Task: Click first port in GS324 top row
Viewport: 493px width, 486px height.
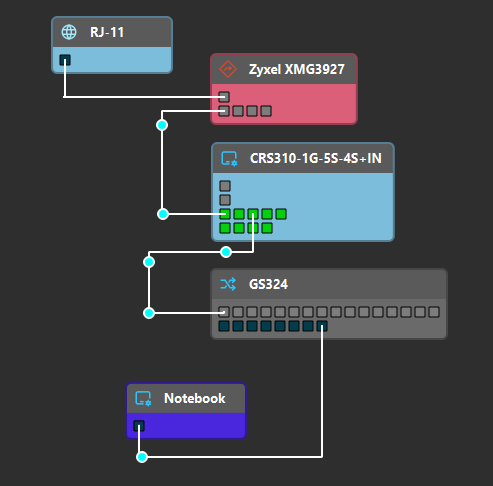Action: [224, 312]
